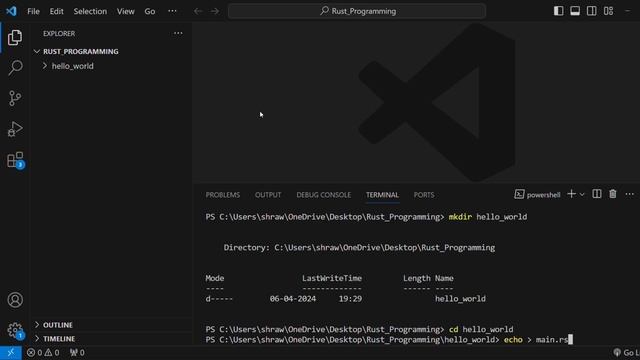Select the powershell terminal instance

(x=537, y=195)
